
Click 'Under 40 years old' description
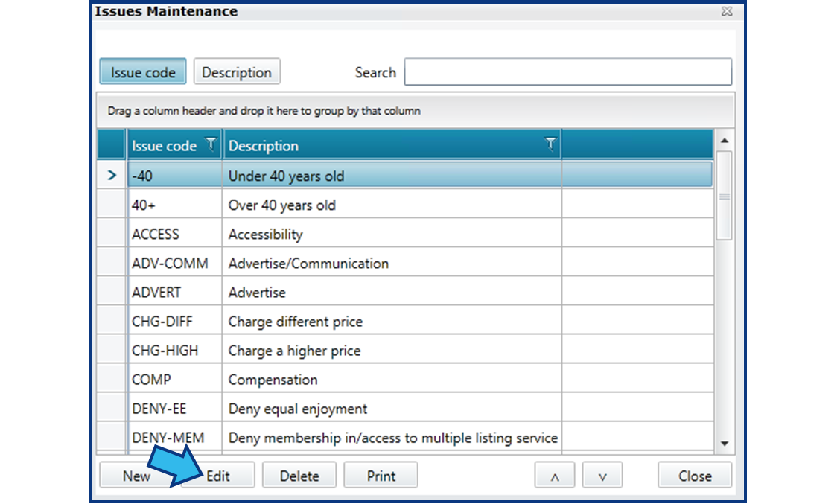click(392, 176)
